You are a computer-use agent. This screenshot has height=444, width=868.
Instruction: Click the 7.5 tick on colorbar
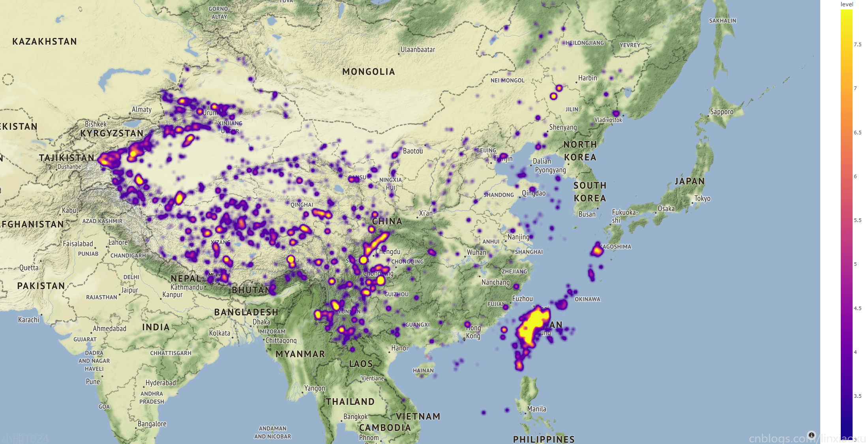click(x=858, y=45)
